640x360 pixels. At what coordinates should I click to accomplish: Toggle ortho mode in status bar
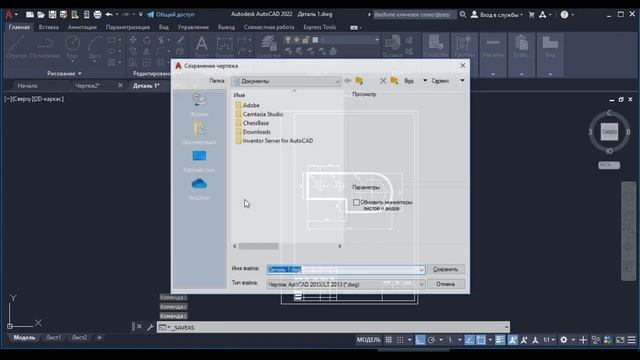pyautogui.click(x=420, y=340)
